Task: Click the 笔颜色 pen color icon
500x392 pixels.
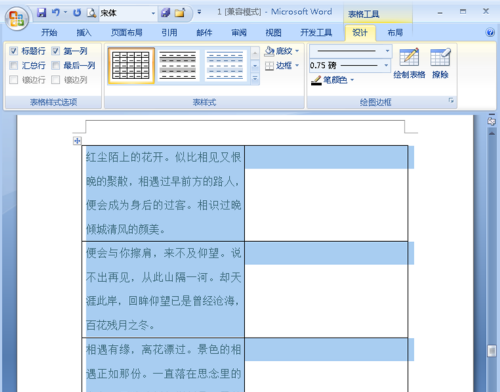Action: [x=316, y=80]
